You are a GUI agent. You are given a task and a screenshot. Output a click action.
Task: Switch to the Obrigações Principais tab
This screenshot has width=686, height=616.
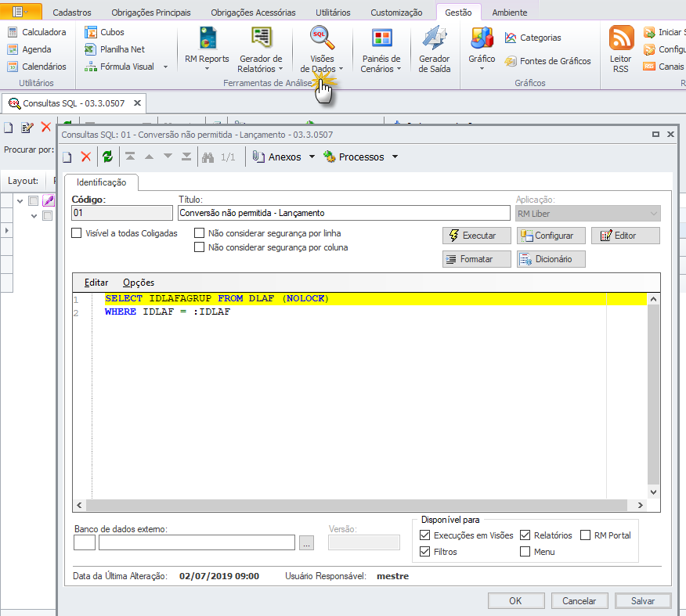click(151, 13)
